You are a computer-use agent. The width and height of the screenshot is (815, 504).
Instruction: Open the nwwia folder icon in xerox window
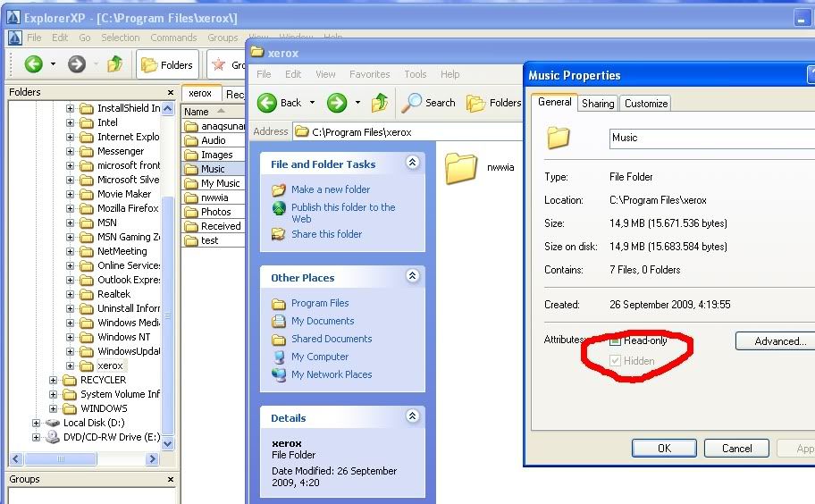460,168
